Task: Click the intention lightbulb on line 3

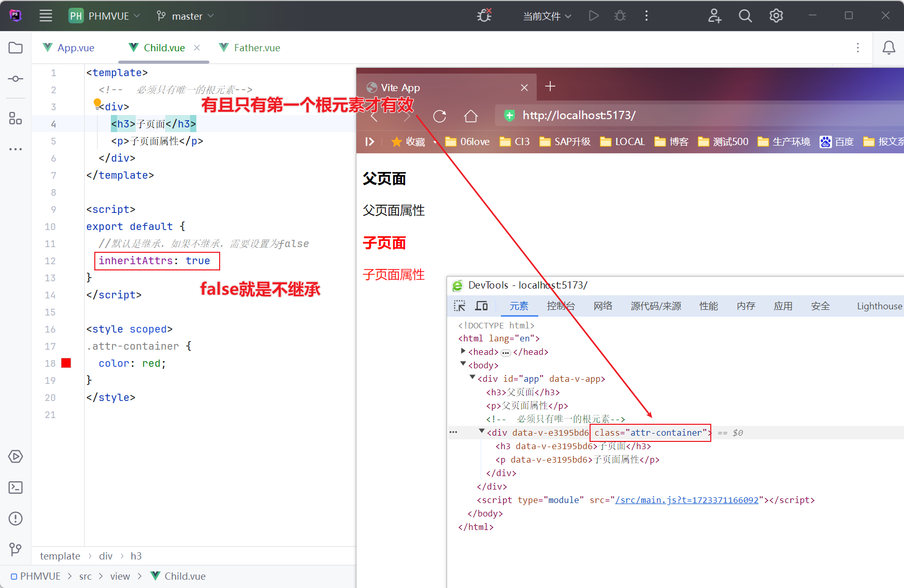Action: (97, 103)
